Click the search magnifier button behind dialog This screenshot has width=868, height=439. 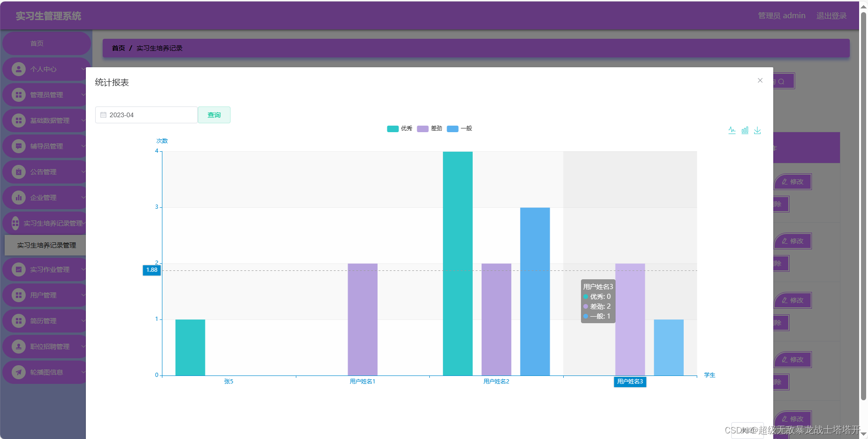pyautogui.click(x=784, y=81)
